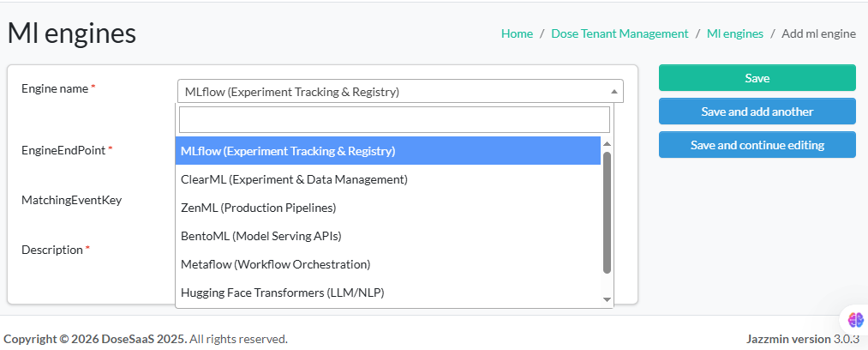Viewport: 868px width, 350px height.
Task: Click the Jazzmin version footer text
Action: pos(803,339)
